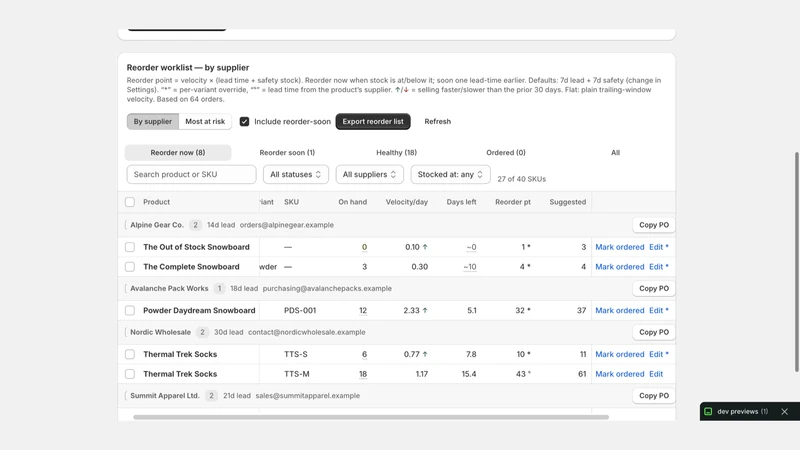
Task: Mark Powder Daydream Snowboard ordered
Action: point(619,310)
